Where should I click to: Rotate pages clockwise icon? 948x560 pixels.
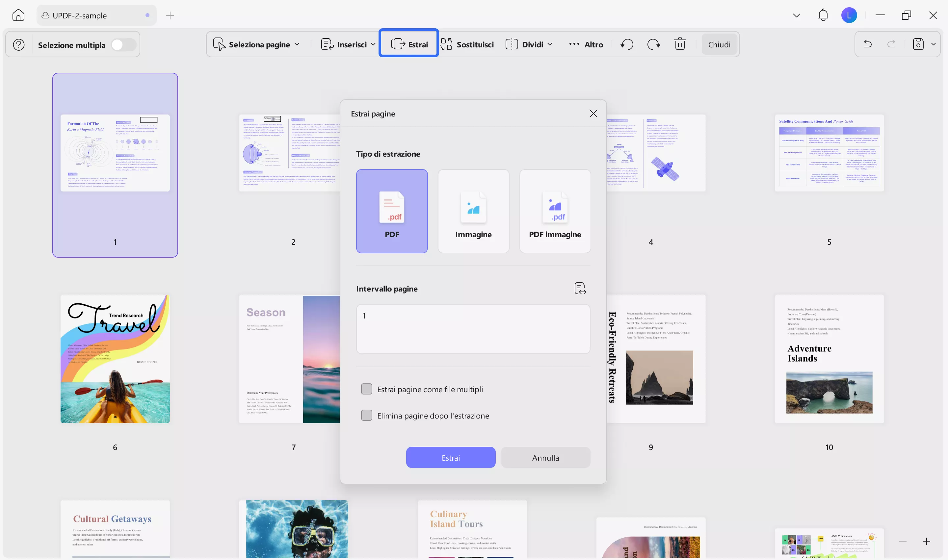(653, 44)
